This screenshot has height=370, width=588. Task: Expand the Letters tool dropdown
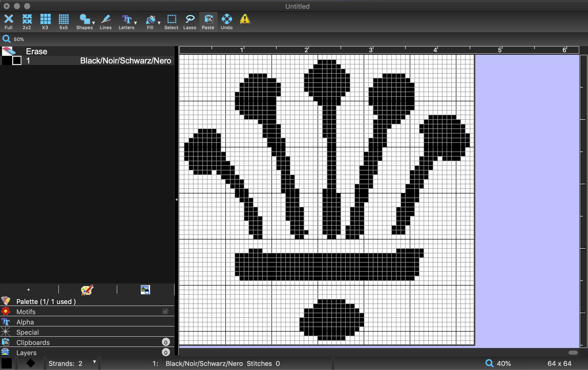click(135, 23)
